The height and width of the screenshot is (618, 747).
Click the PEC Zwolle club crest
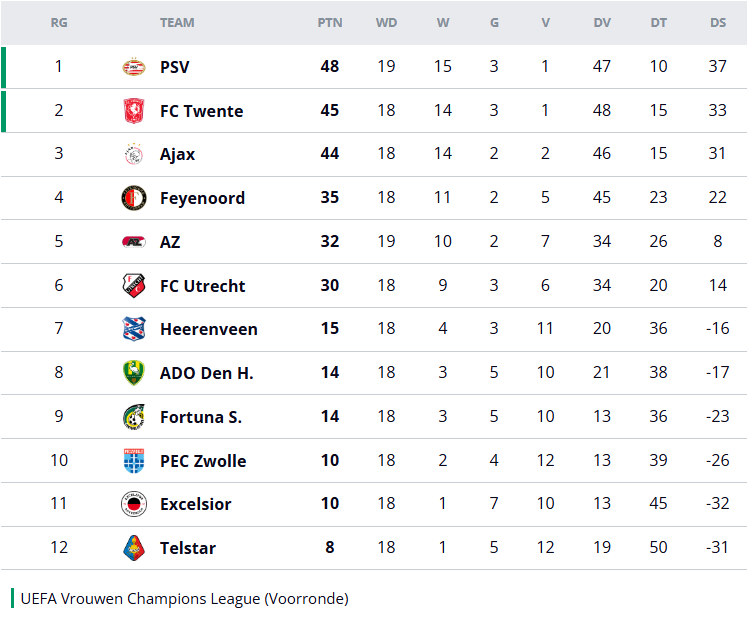pyautogui.click(x=133, y=461)
